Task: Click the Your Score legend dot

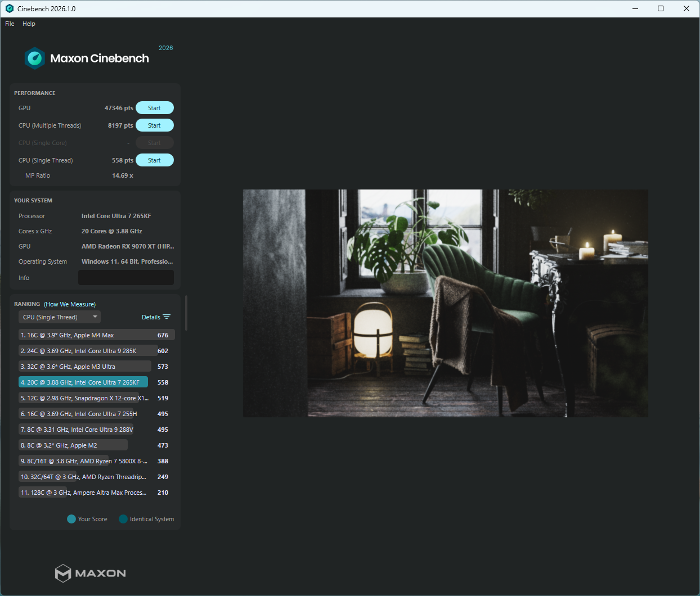Action: tap(71, 519)
